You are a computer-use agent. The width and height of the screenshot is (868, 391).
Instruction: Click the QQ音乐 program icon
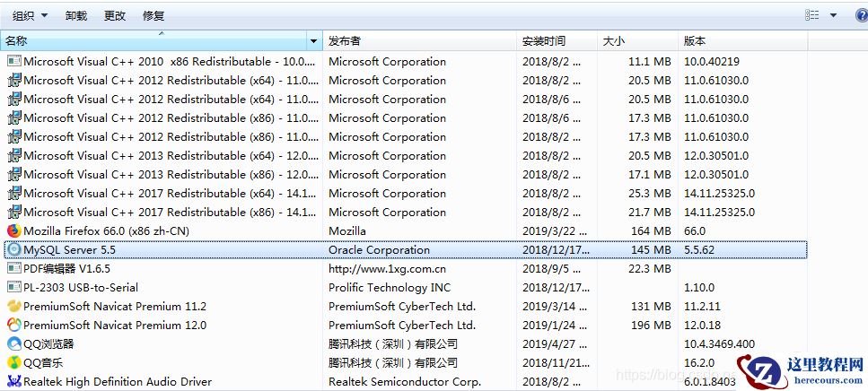coord(13,362)
